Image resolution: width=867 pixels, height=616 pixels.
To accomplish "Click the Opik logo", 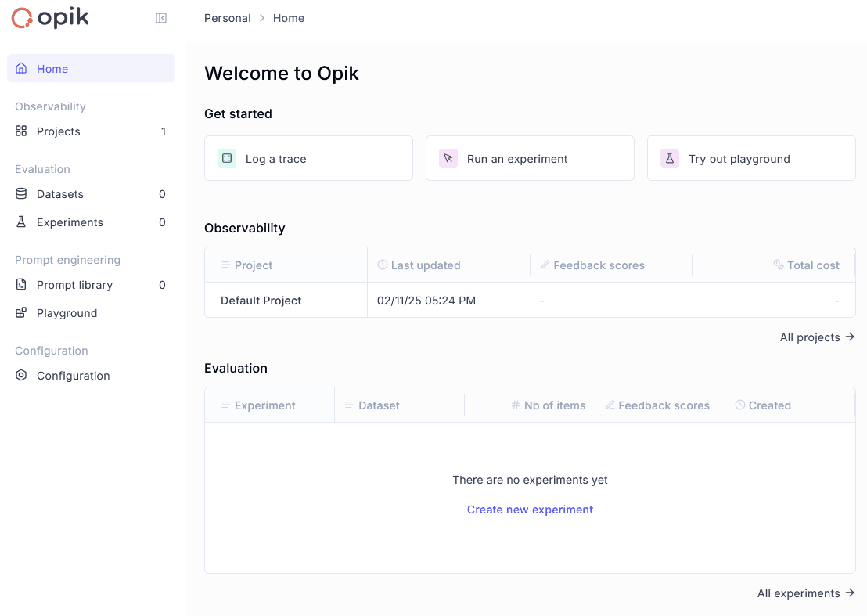I will click(49, 16).
